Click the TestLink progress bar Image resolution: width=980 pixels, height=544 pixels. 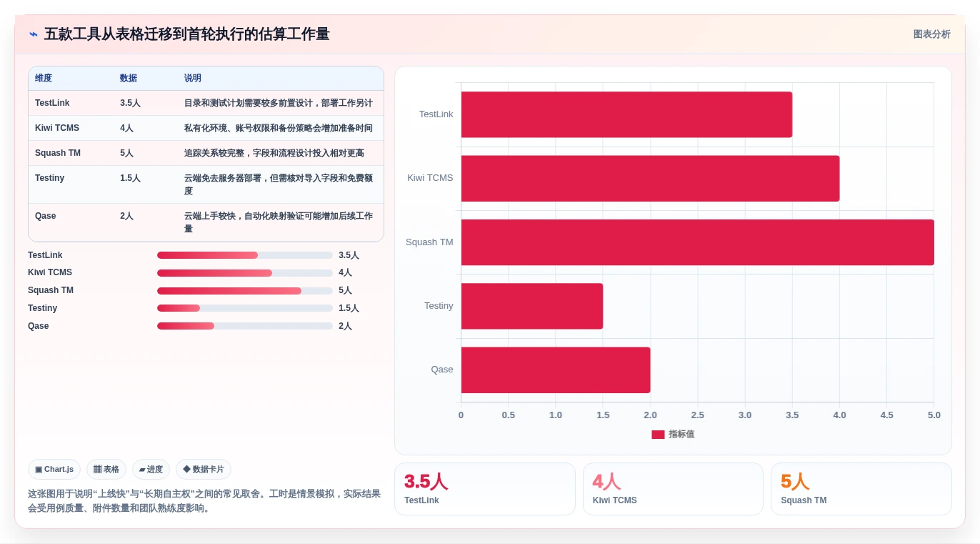(x=245, y=255)
